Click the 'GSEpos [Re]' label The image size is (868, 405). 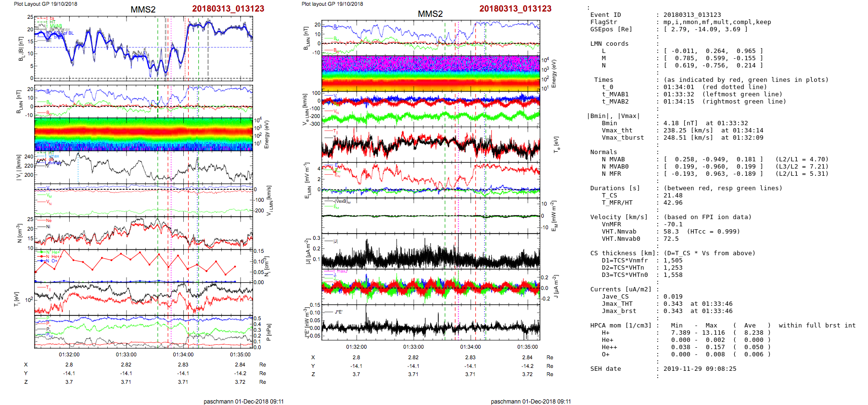(x=612, y=29)
